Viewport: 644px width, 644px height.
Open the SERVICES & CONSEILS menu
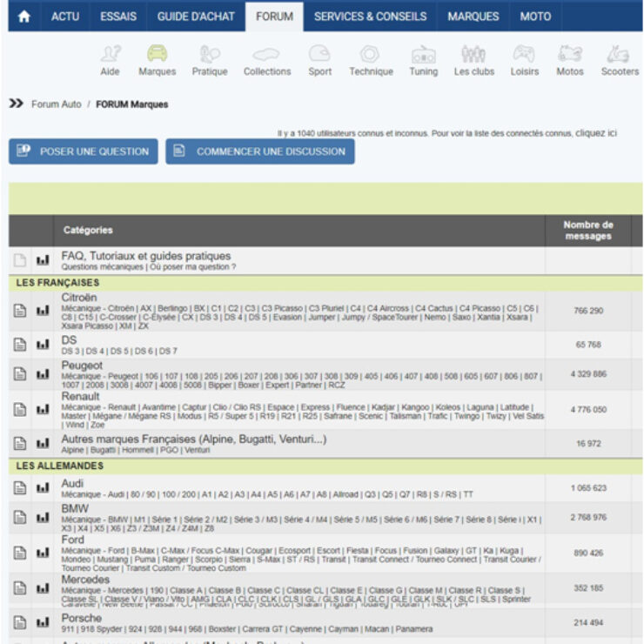tap(370, 17)
